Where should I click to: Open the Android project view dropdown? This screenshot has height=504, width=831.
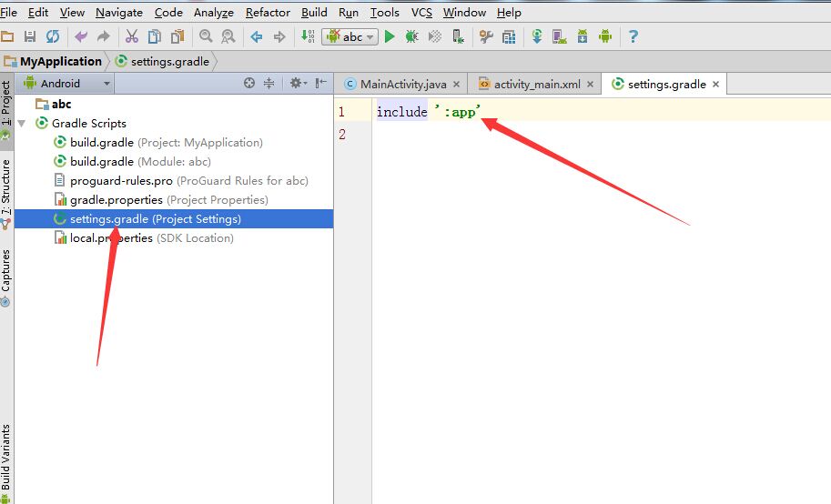[x=66, y=84]
